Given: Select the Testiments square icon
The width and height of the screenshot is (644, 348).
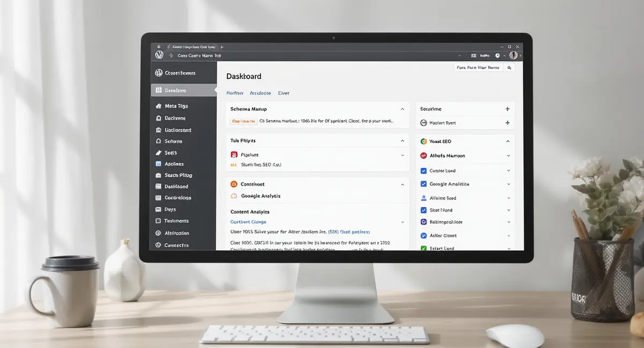Looking at the screenshot, I should (x=159, y=221).
